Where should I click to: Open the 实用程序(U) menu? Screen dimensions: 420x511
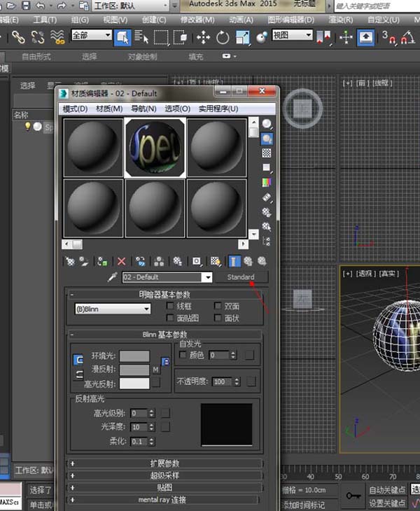click(218, 108)
